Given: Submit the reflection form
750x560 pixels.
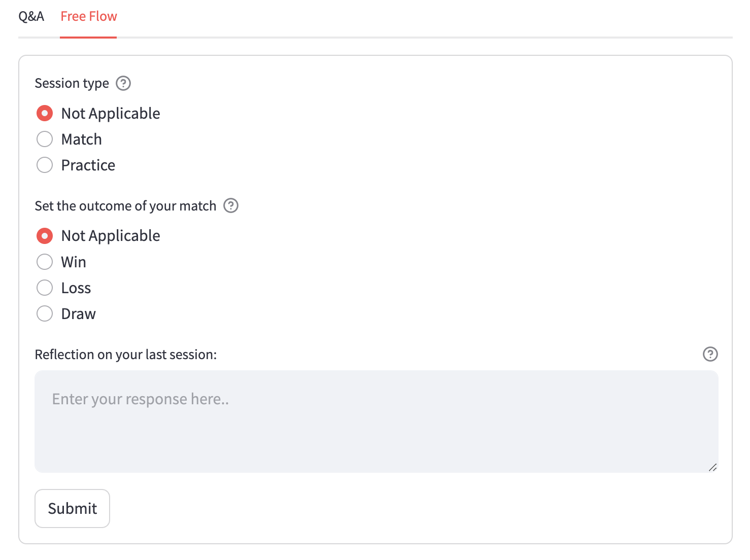Looking at the screenshot, I should pos(72,508).
